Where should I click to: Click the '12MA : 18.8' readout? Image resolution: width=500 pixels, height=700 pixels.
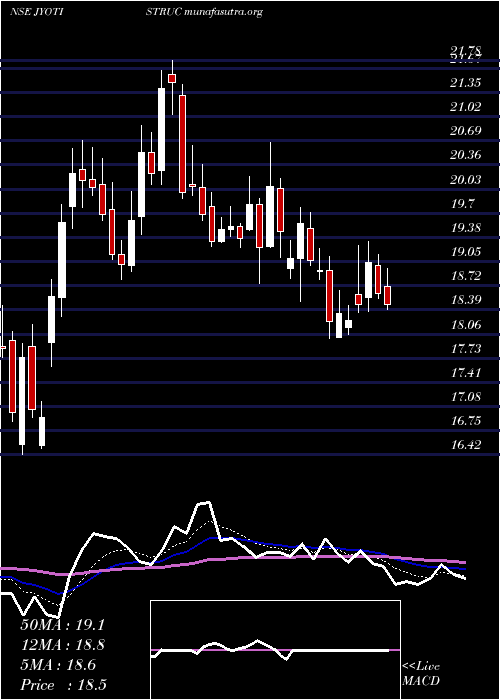point(62,645)
